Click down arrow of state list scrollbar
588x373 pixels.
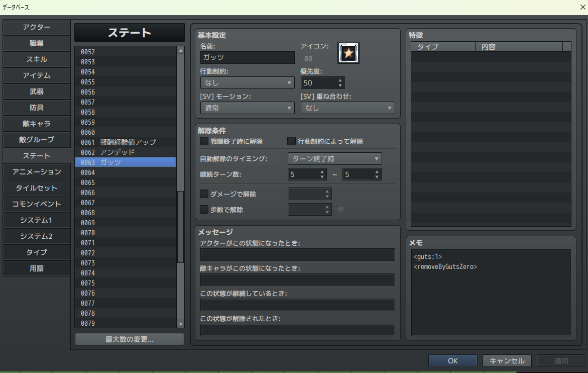[180, 324]
